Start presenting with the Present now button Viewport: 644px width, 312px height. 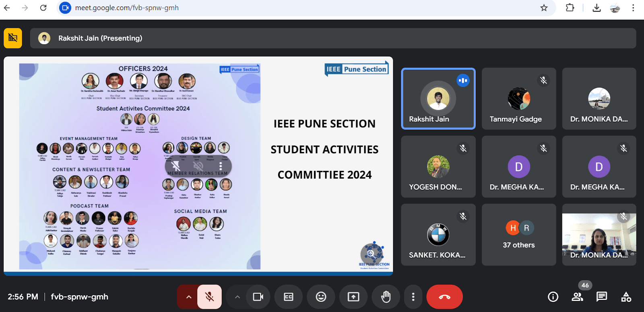pyautogui.click(x=353, y=297)
